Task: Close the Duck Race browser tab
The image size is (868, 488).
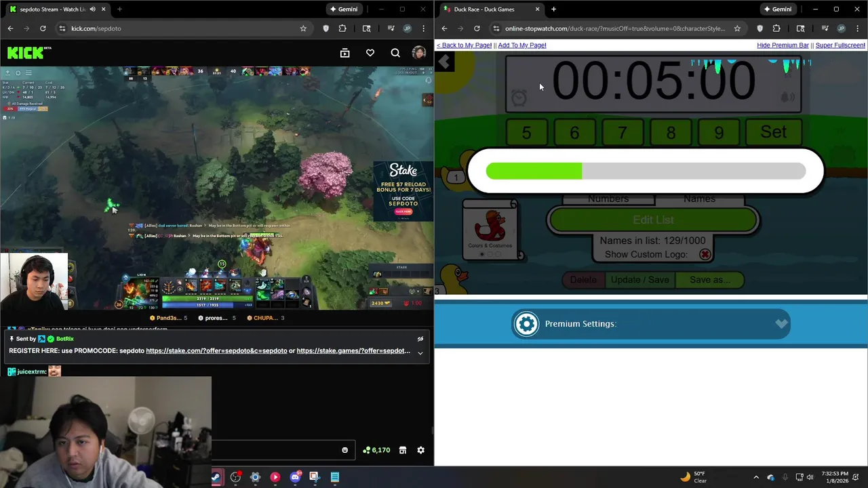Action: pos(538,9)
